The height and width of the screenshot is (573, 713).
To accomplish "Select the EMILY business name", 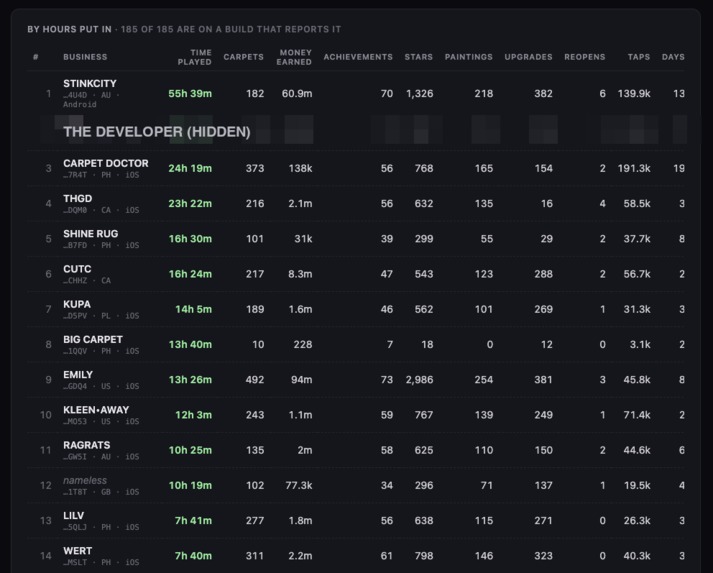I will pyautogui.click(x=78, y=375).
